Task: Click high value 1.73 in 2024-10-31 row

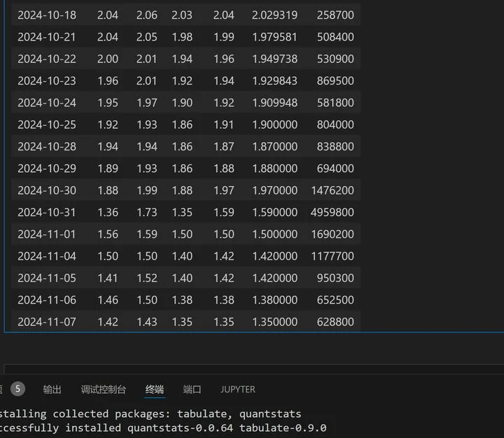Action: (x=147, y=213)
